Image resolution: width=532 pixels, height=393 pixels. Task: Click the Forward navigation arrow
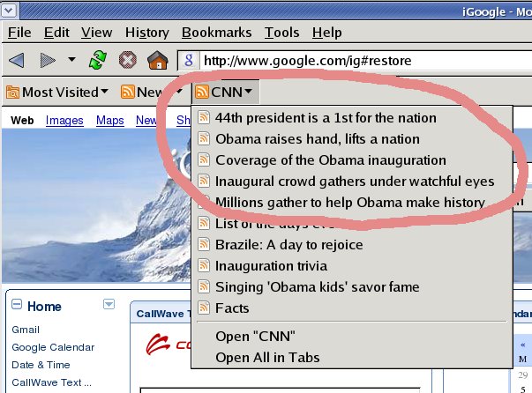click(x=48, y=61)
